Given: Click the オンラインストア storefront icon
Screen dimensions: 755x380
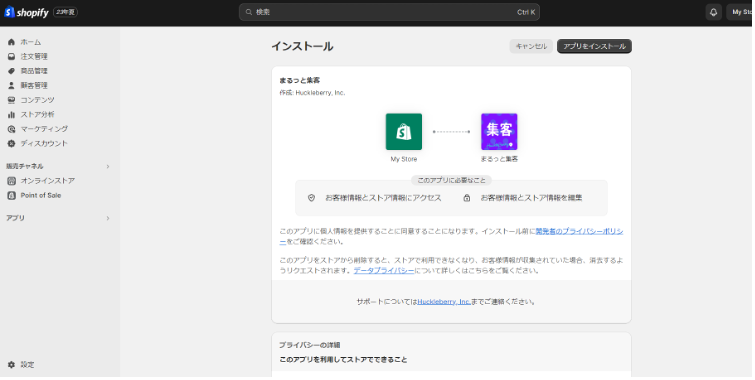Looking at the screenshot, I should coord(12,181).
